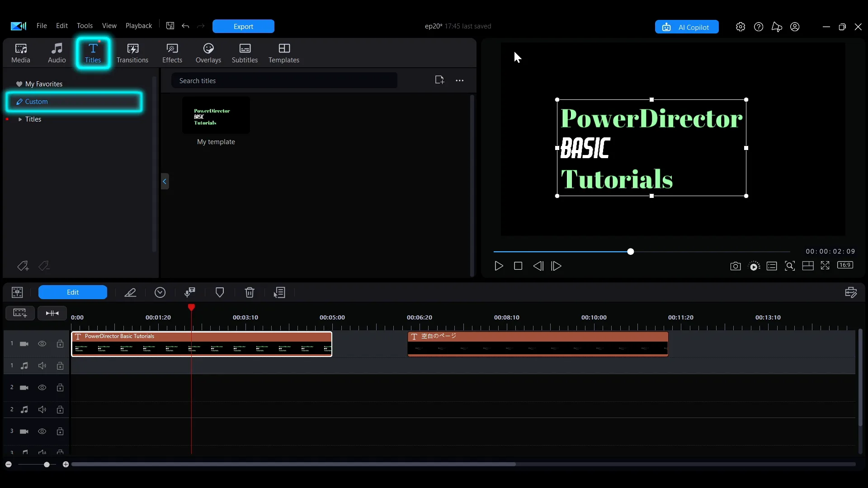Open the more tools list icon beside trash
The image size is (868, 488).
[x=280, y=292]
